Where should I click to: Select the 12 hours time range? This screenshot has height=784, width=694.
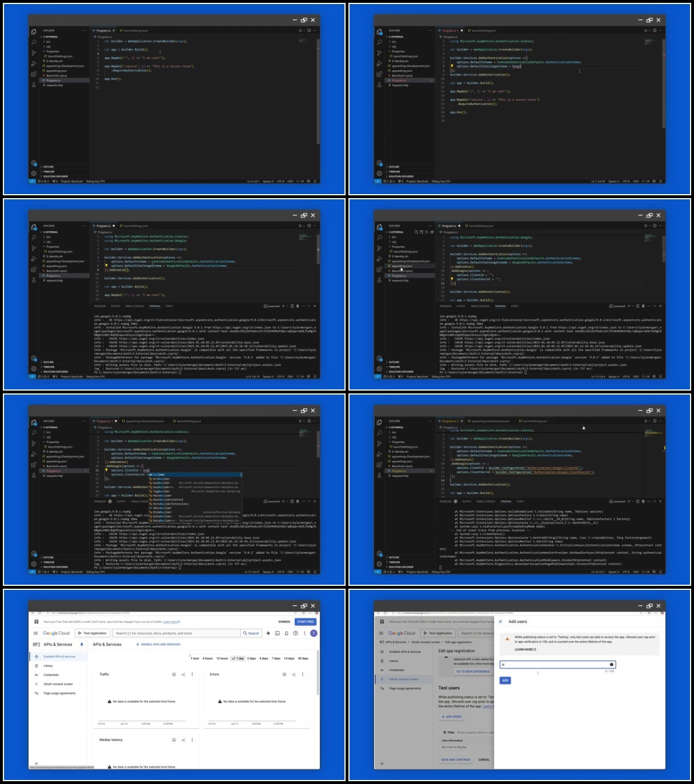pos(222,658)
